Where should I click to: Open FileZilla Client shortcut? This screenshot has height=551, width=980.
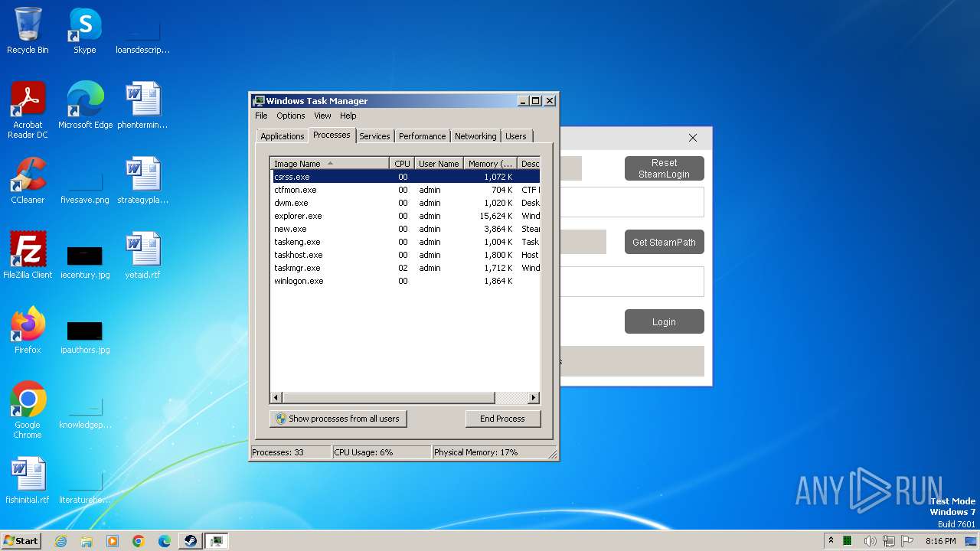[28, 256]
